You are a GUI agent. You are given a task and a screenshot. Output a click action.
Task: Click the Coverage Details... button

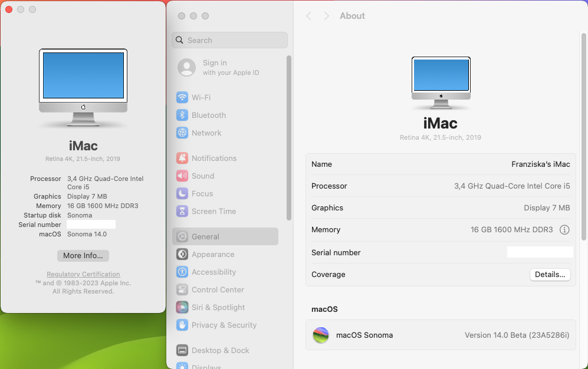(550, 274)
